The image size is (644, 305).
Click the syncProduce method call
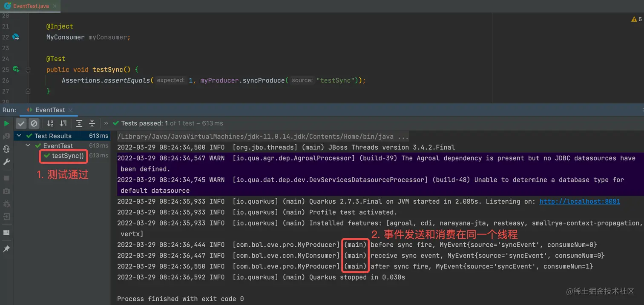point(264,80)
